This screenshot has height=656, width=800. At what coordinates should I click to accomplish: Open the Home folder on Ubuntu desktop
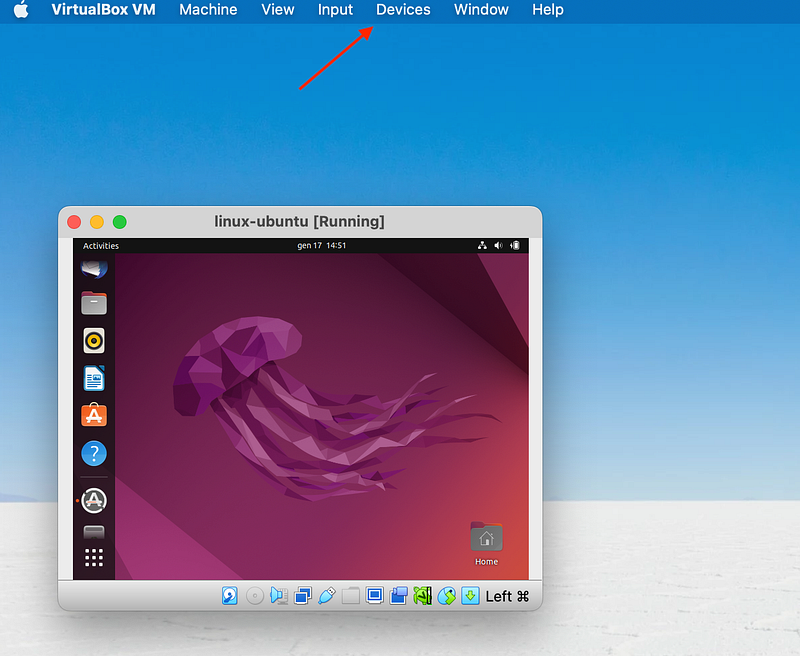pyautogui.click(x=486, y=544)
